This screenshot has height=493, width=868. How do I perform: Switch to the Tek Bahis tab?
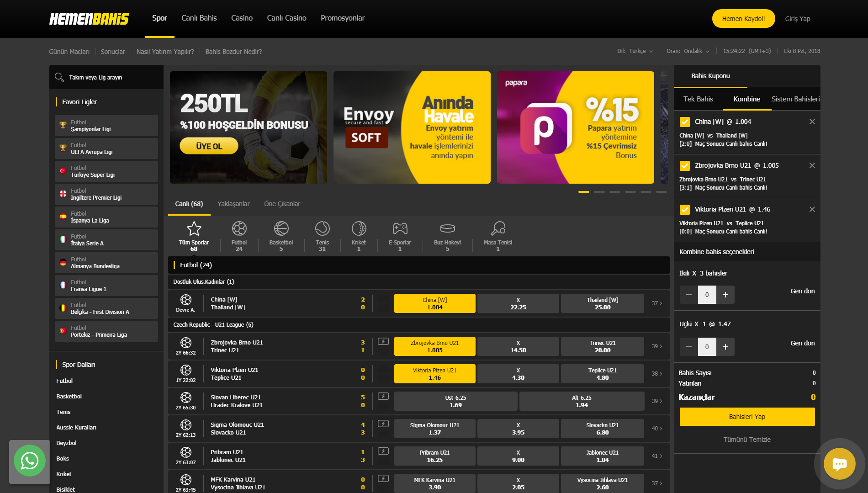coord(698,99)
